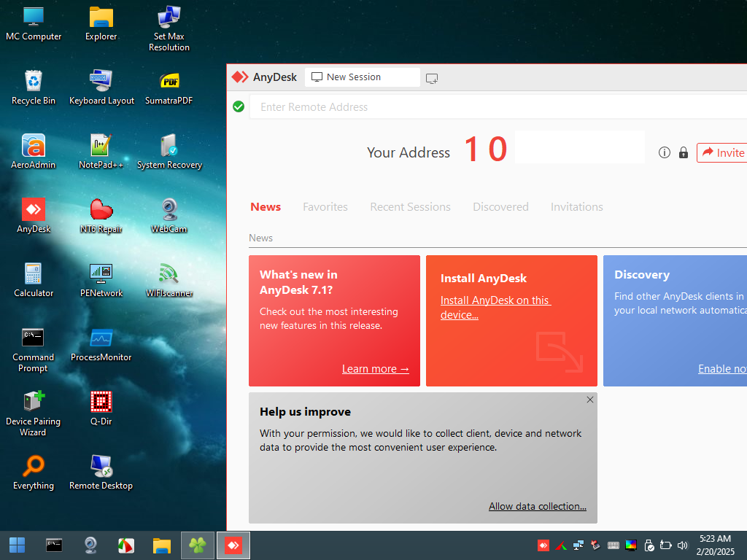Switch to the Favorites tab

[325, 206]
